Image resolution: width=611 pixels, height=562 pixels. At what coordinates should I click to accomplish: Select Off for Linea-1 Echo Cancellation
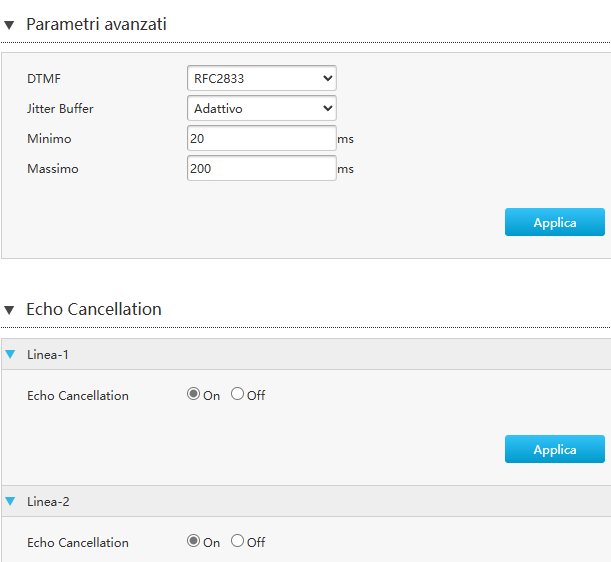(237, 394)
